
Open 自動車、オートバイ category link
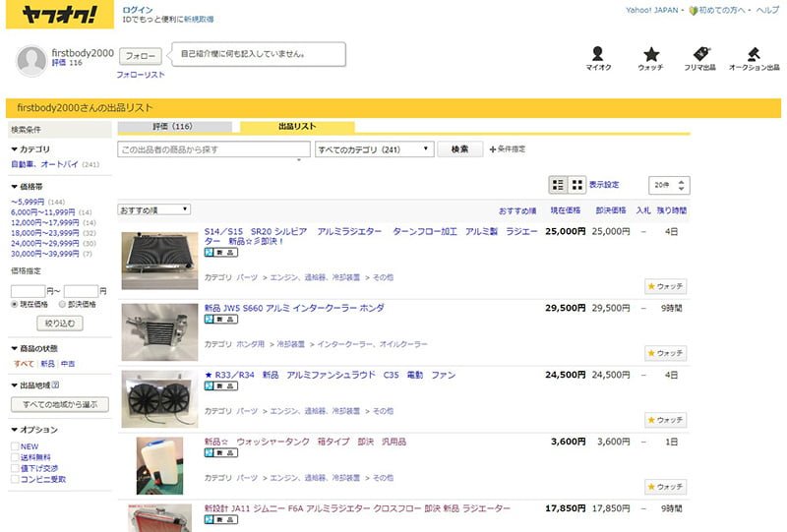pyautogui.click(x=44, y=164)
